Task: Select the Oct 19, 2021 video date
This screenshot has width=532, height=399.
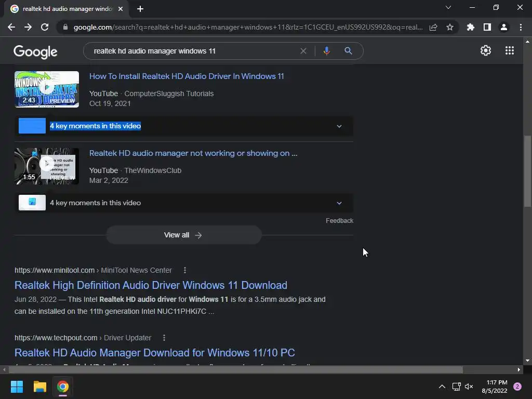Action: click(110, 103)
